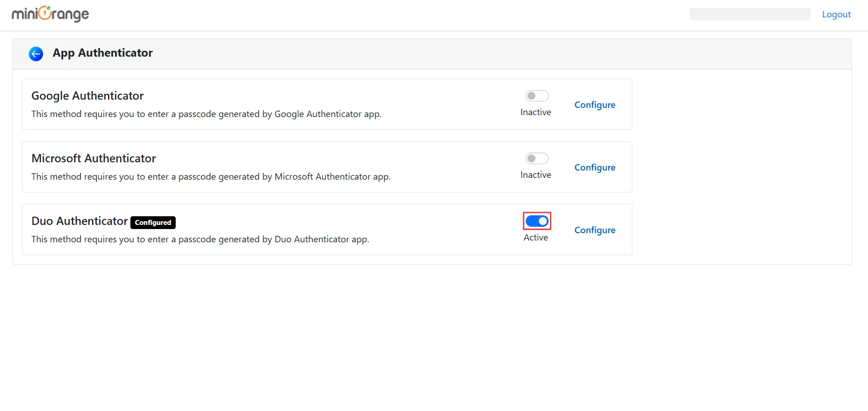Disable the Duo Authenticator toggle
The width and height of the screenshot is (868, 411).
(x=537, y=221)
